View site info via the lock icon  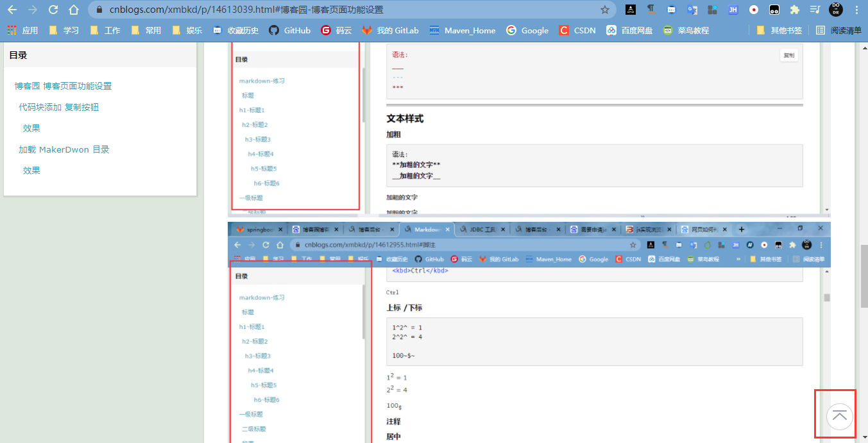[x=99, y=10]
